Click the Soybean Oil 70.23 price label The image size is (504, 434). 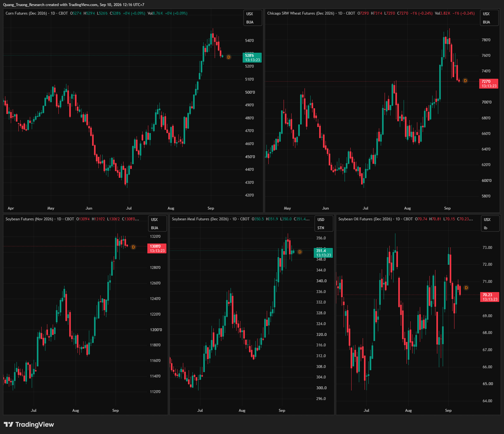490,297
